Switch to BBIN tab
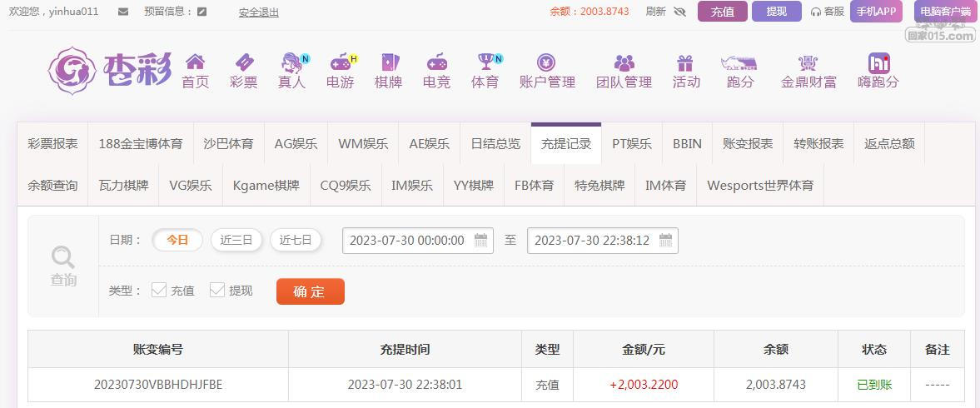Screen dimensions: 980x408 688,144
